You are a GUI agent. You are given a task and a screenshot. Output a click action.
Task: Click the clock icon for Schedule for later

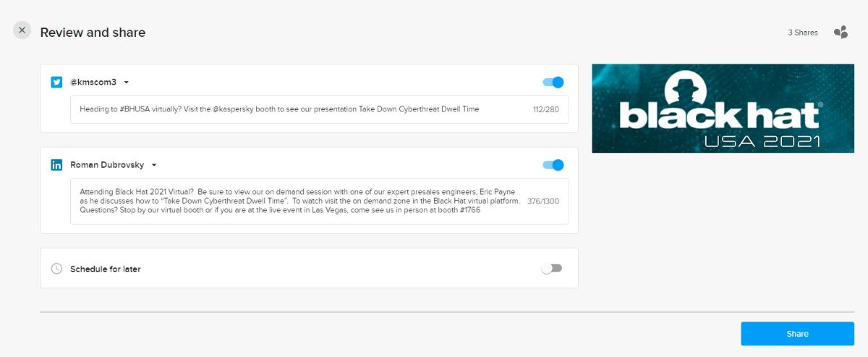point(56,269)
